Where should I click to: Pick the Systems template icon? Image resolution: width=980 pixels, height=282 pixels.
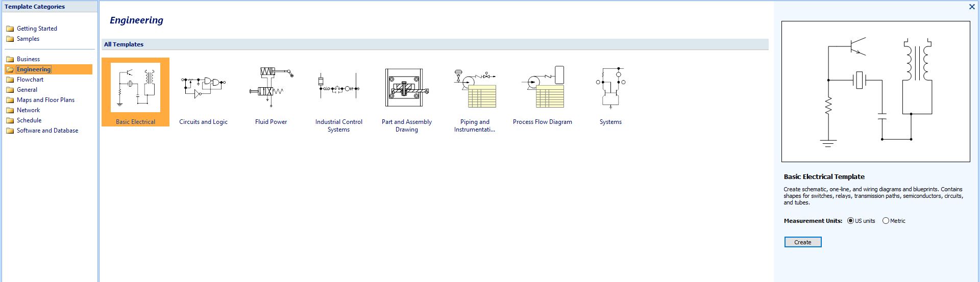coord(610,88)
